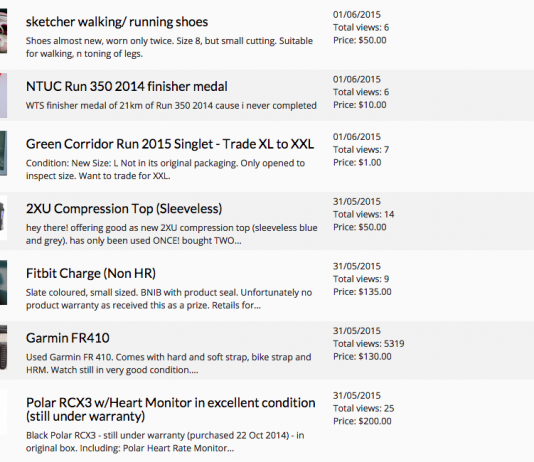The height and width of the screenshot is (462, 534).
Task: Click the sketcher shoes thumbnail image
Action: [x=3, y=31]
